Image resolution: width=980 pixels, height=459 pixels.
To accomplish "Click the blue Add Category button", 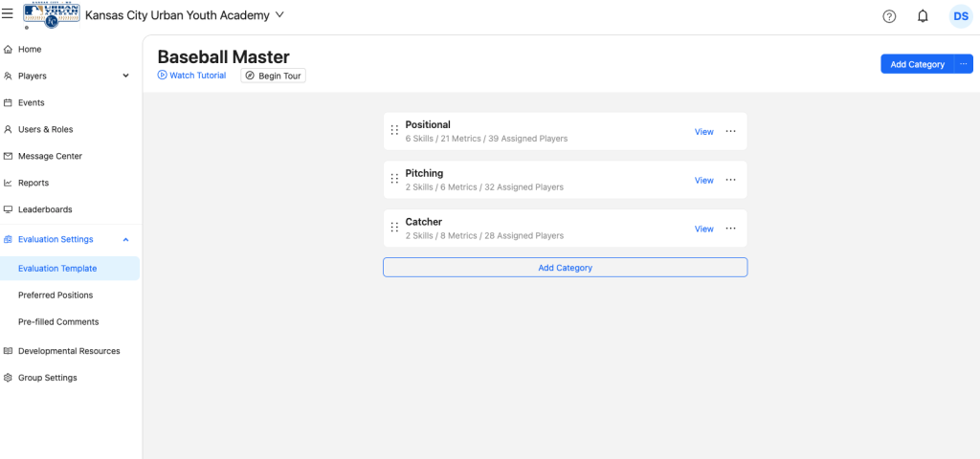I will click(x=917, y=64).
